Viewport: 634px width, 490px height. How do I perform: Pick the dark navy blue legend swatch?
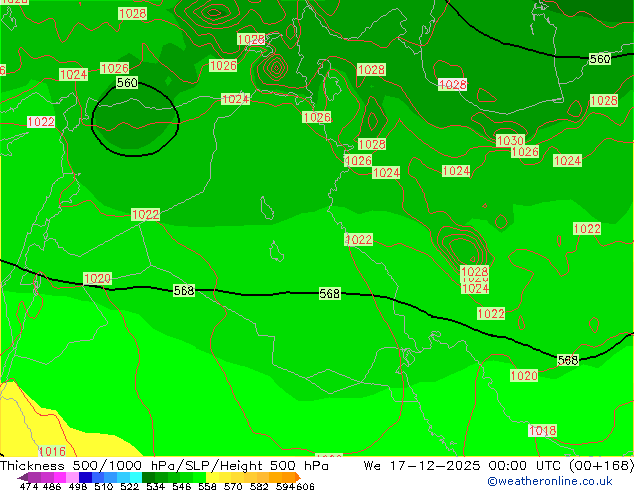pyautogui.click(x=85, y=477)
